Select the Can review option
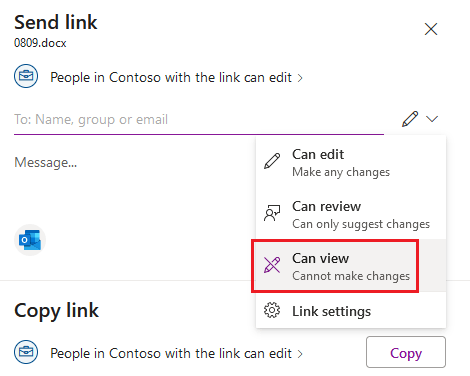Viewport: 470px width, 376px height. click(351, 214)
